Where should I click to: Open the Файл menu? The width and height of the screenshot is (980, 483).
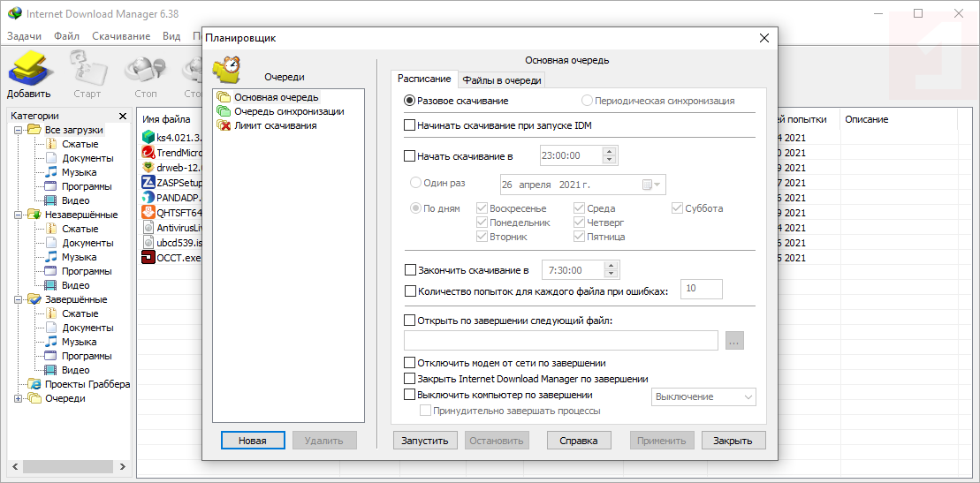(67, 35)
